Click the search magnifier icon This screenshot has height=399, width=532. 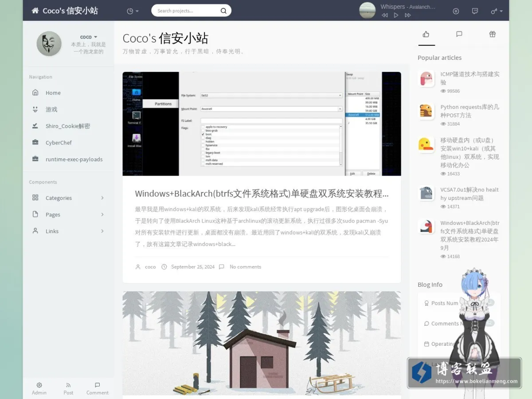tap(223, 11)
